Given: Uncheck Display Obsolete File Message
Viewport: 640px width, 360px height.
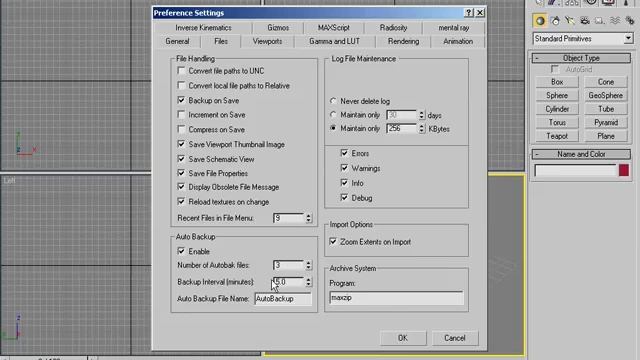Looking at the screenshot, I should [181, 187].
